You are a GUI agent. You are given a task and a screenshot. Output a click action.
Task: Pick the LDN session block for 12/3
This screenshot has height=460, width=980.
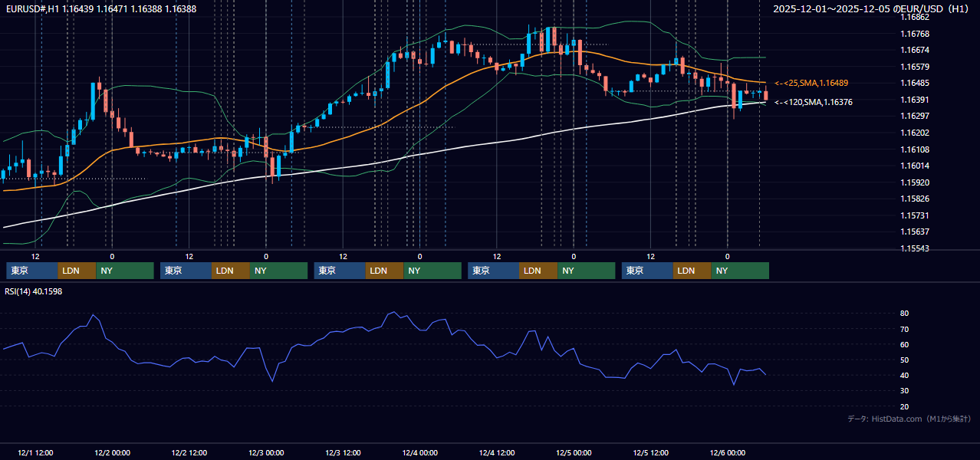(x=385, y=271)
